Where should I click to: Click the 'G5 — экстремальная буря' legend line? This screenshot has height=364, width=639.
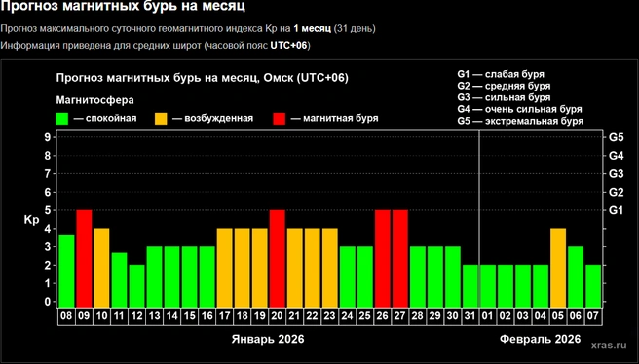(520, 121)
